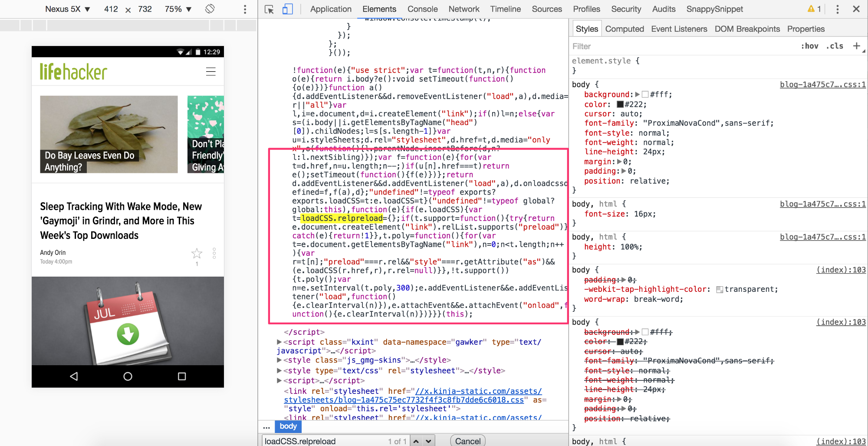868x446 pixels.
Task: Expand padding shorthand in first body rule
Action: (624, 171)
